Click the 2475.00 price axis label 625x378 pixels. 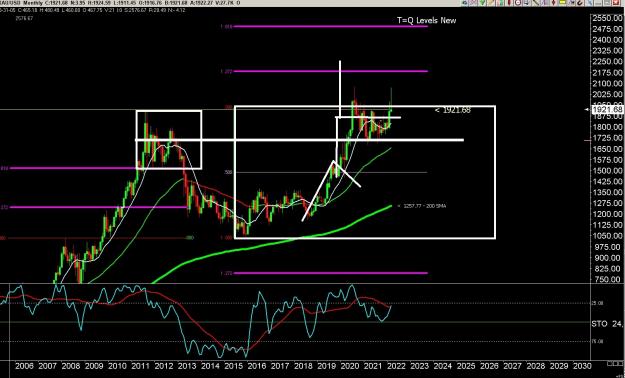click(x=607, y=29)
